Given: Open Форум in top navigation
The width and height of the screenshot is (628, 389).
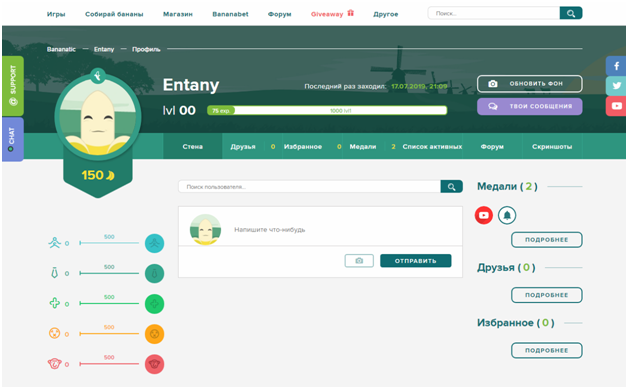Looking at the screenshot, I should click(x=280, y=14).
